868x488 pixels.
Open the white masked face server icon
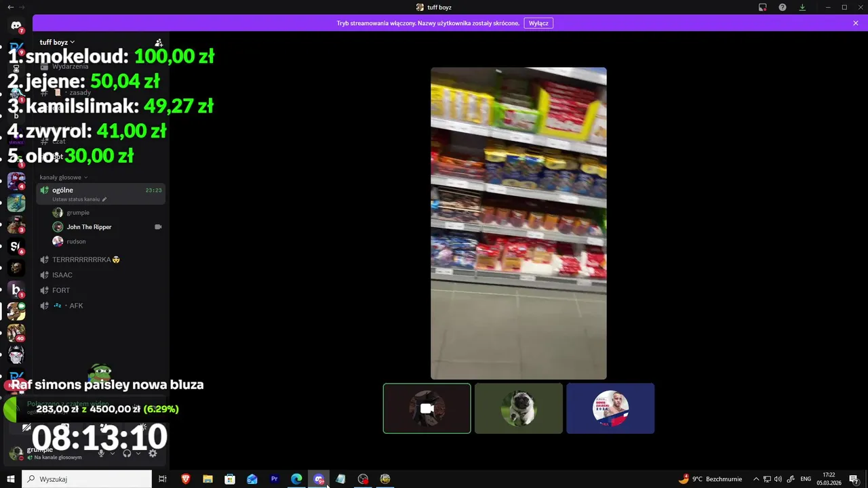tap(16, 354)
